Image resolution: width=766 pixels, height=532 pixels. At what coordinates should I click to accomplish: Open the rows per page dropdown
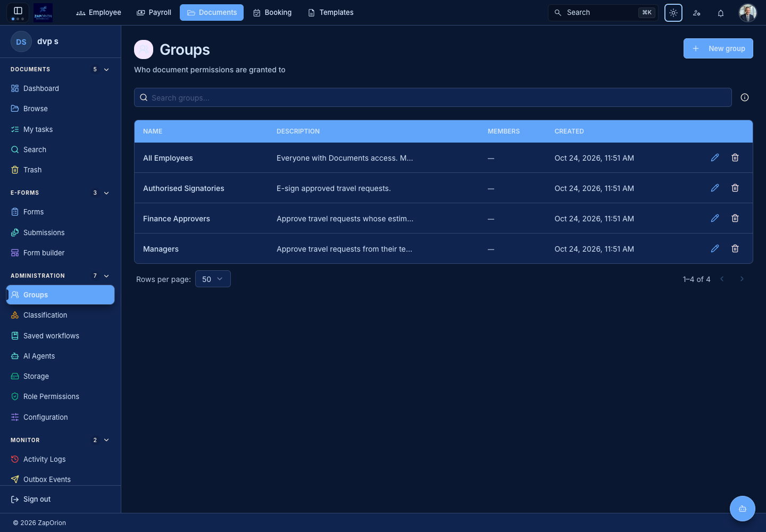(x=213, y=279)
